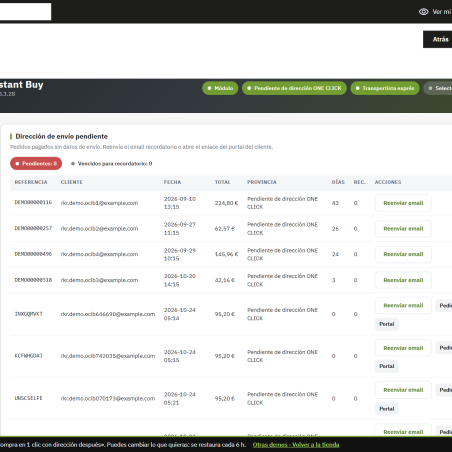Click the email rkr.demo.oclb4@example.com
452x452 pixels.
(x=99, y=254)
